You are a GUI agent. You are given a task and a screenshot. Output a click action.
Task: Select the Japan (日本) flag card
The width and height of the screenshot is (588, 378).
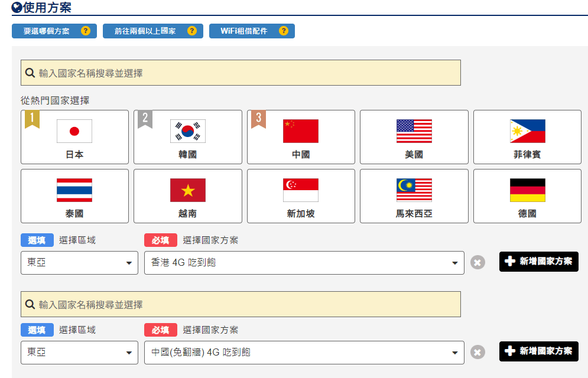[74, 137]
